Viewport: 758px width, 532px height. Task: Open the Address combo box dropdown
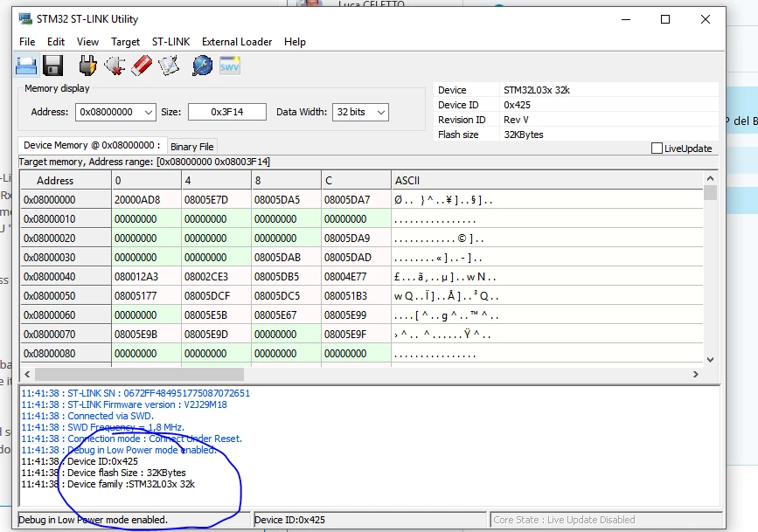coord(149,112)
